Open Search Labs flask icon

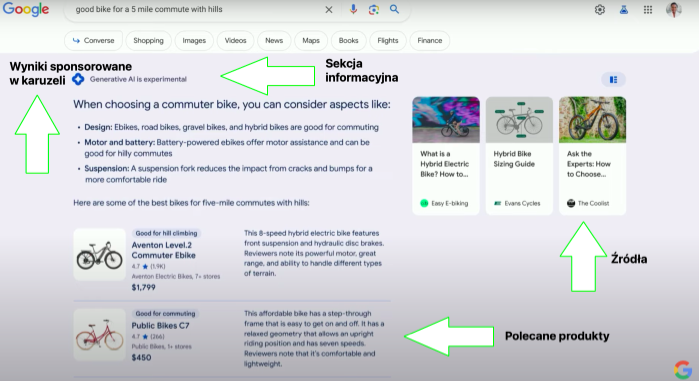pyautogui.click(x=624, y=9)
